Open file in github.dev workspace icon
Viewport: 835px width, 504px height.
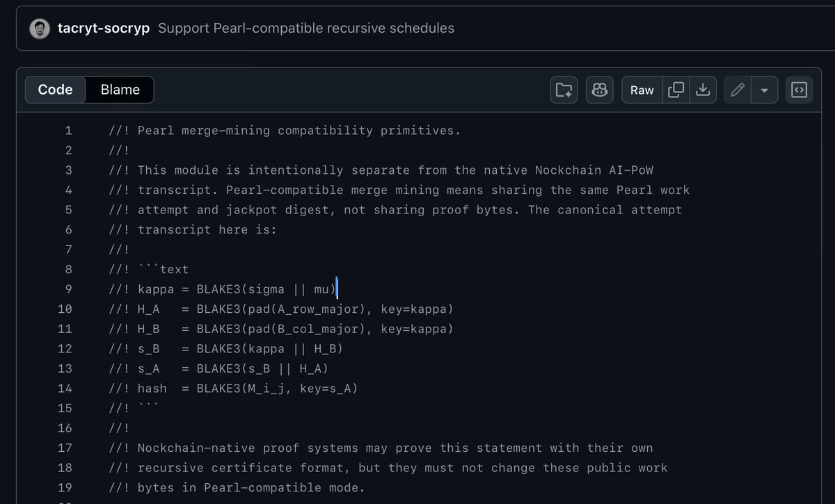click(564, 90)
